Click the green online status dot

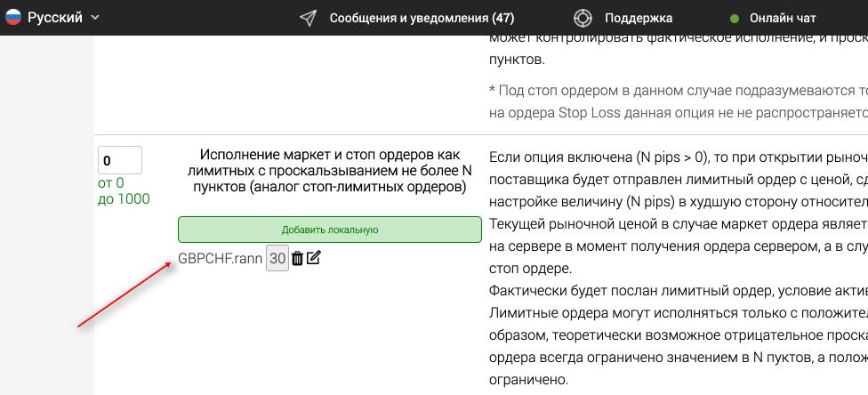click(x=735, y=19)
